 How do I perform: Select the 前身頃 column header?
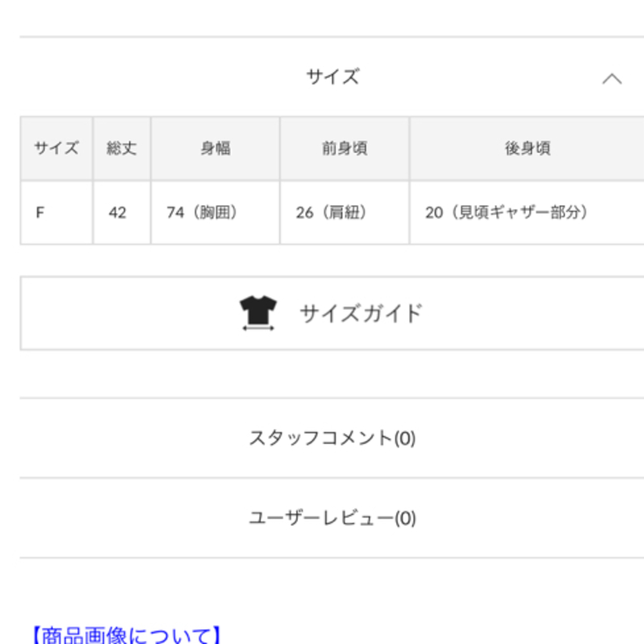[345, 148]
